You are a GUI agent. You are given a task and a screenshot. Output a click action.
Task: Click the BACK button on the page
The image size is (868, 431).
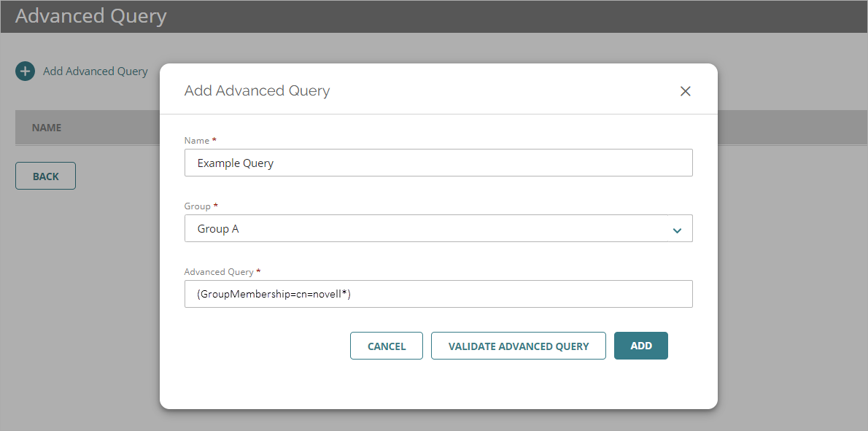click(45, 176)
